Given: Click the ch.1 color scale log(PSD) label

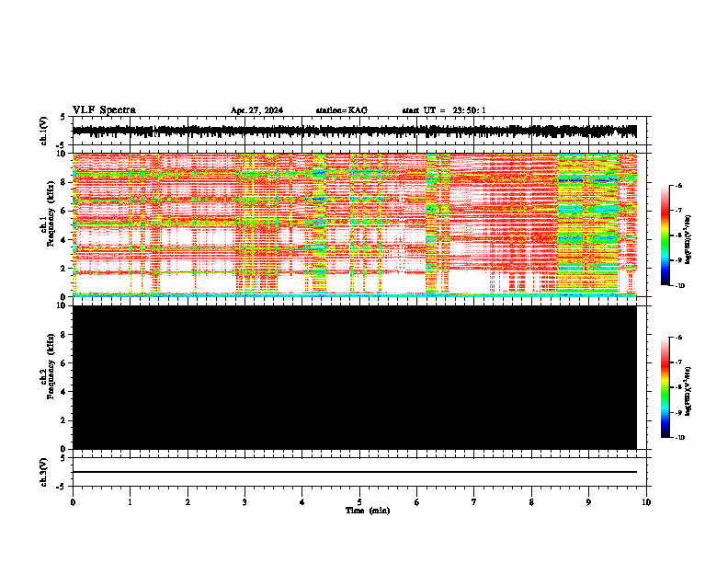Looking at the screenshot, I should pos(688,240).
